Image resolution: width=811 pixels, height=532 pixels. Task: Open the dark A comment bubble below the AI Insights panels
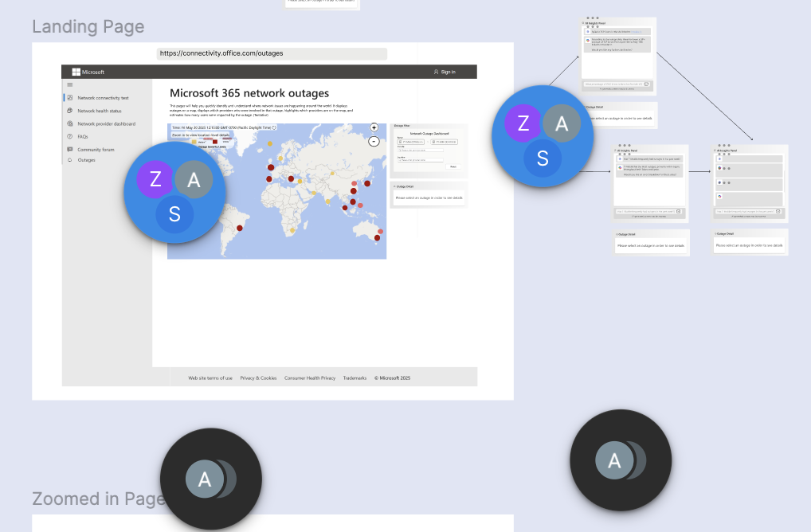[621, 460]
